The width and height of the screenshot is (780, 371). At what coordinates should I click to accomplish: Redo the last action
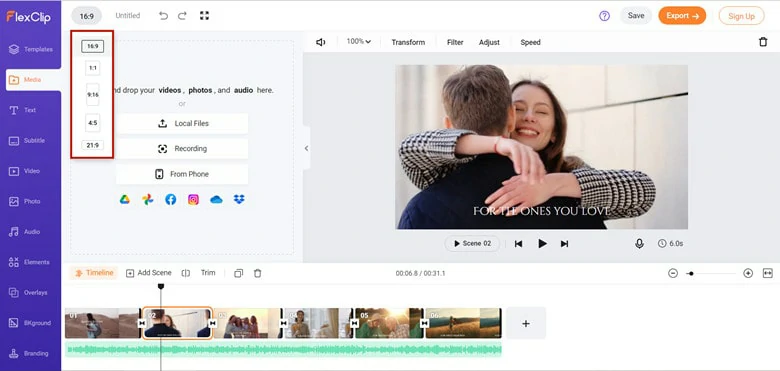(182, 16)
